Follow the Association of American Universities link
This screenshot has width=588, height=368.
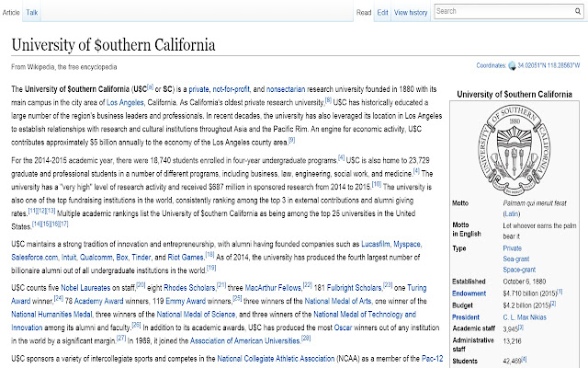(x=245, y=341)
